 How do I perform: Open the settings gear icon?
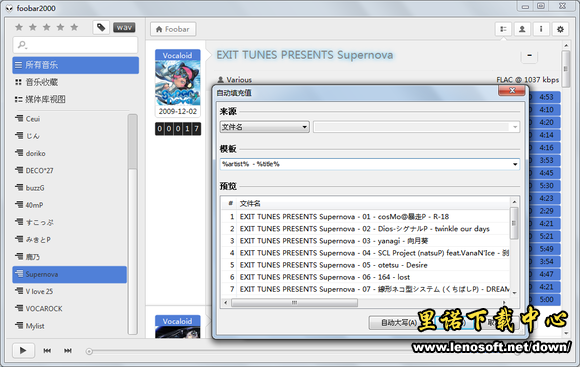point(560,29)
